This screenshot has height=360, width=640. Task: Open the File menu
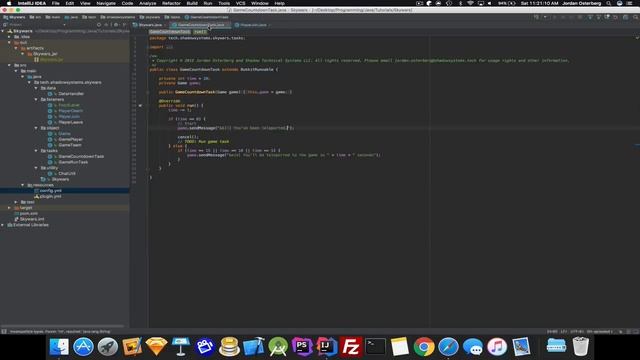coord(56,3)
